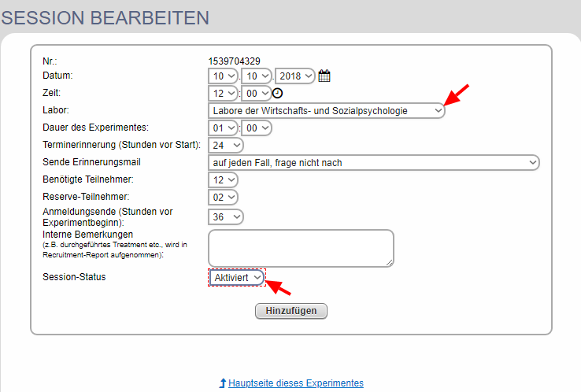This screenshot has height=392, width=581.
Task: Open the experiment duration hours dropdown
Action: pos(223,128)
